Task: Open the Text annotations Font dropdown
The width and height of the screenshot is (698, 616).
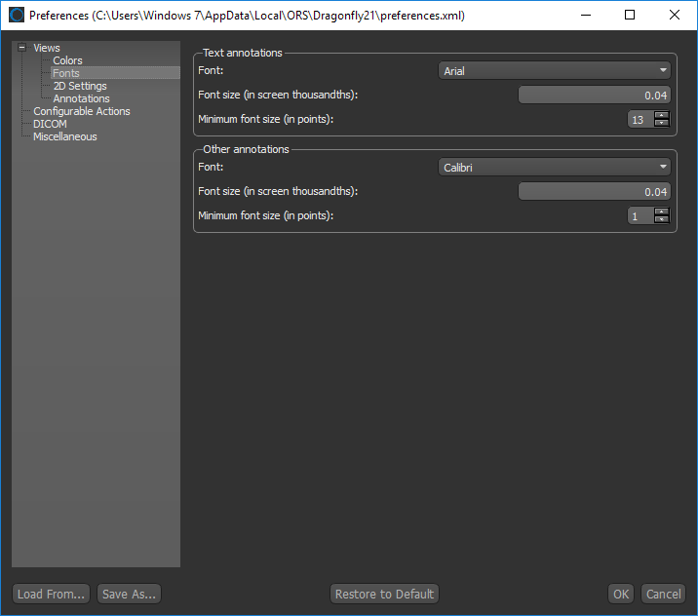Action: pos(555,70)
